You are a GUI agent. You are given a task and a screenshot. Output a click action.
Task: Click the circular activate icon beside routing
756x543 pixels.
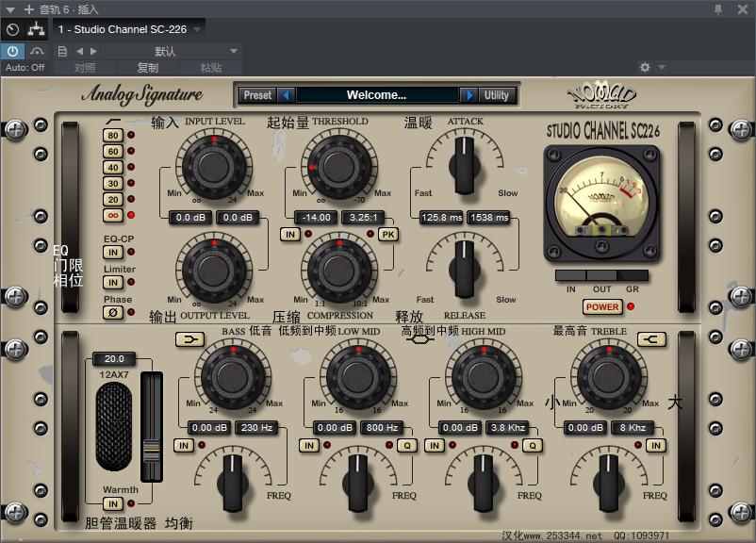tap(13, 29)
